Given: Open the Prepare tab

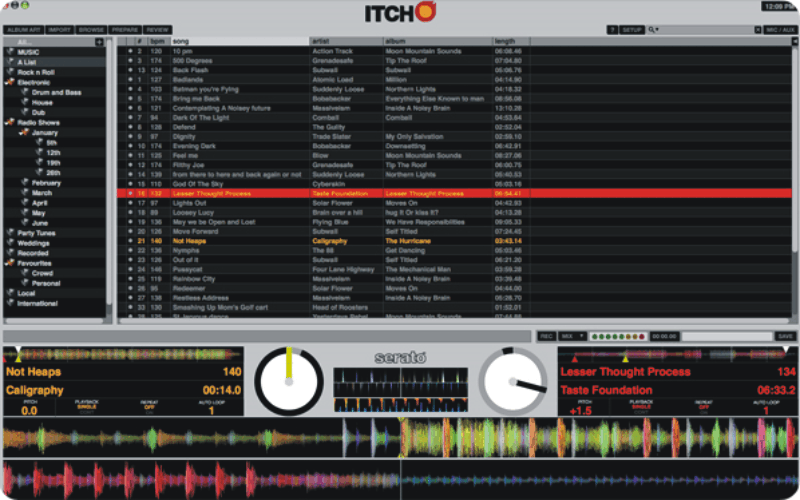Looking at the screenshot, I should pyautogui.click(x=124, y=31).
